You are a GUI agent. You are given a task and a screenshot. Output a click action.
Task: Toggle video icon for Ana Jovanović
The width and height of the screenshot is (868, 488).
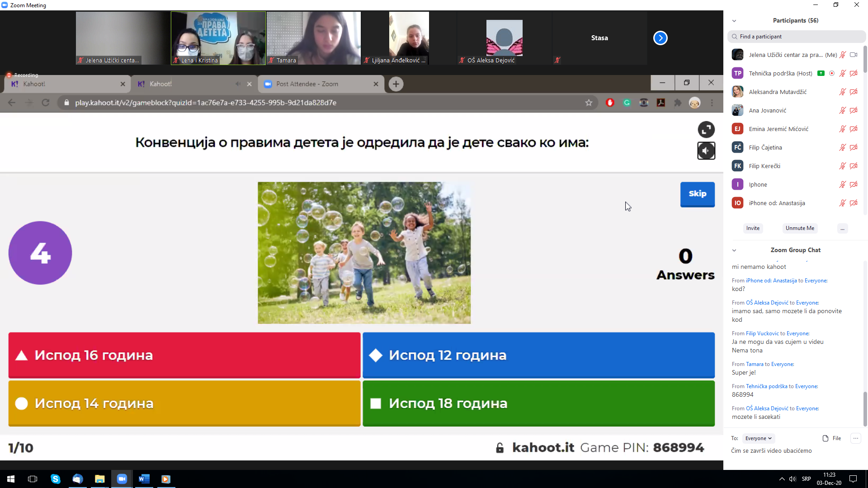(854, 110)
